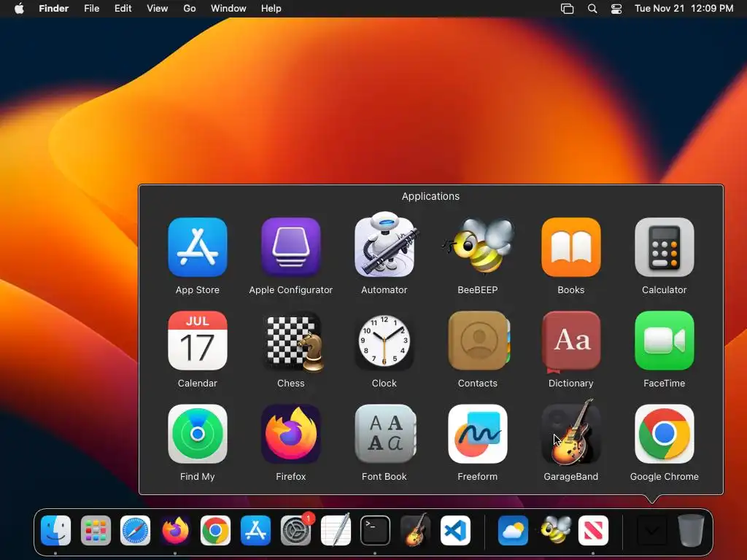
Task: Launch Firefox from the Applications grid
Action: click(290, 434)
